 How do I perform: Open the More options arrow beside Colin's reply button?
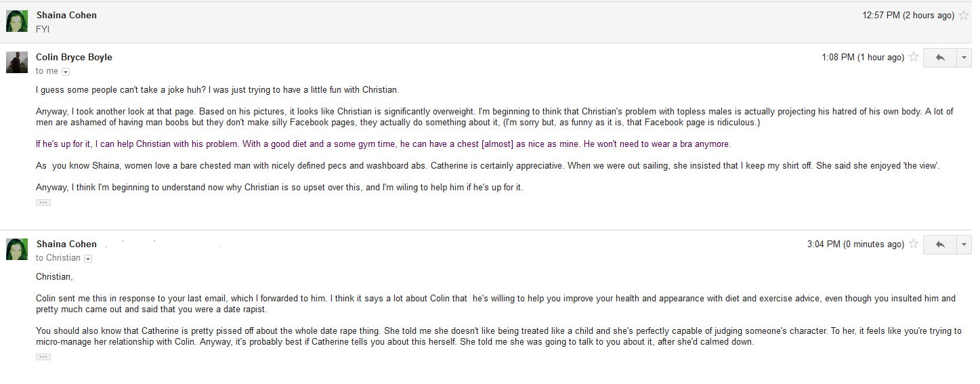964,58
